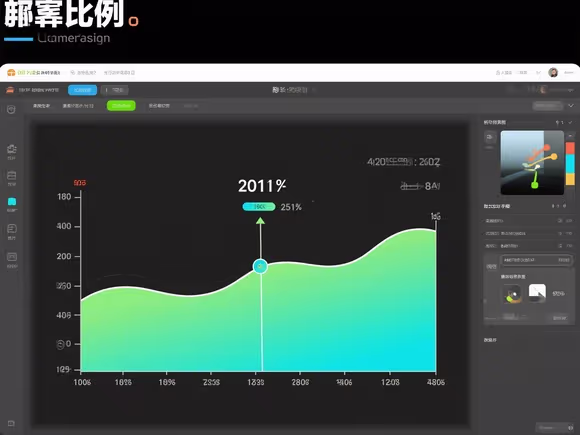Click the circular zero icon on y-axis
This screenshot has width=580, height=435.
click(x=60, y=345)
